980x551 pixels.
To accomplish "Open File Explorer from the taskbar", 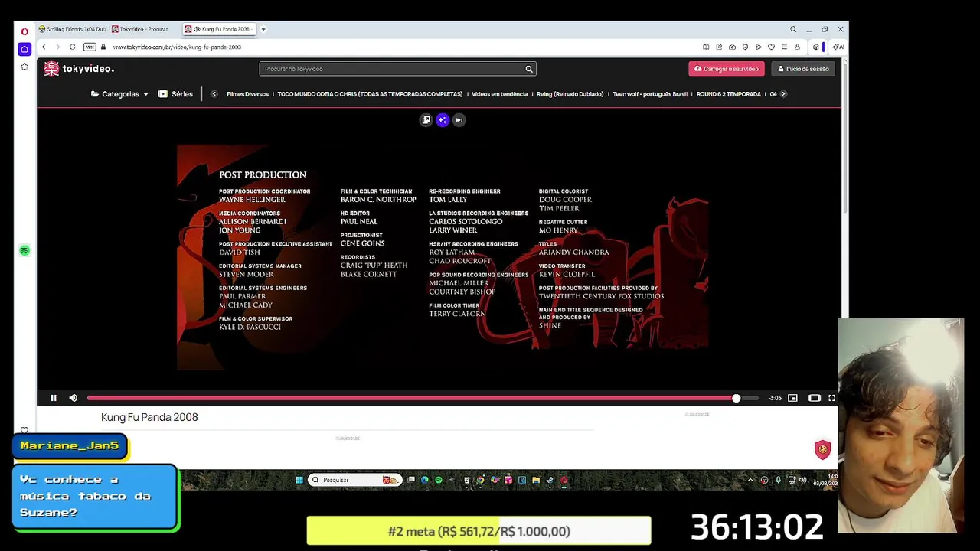I will (536, 480).
